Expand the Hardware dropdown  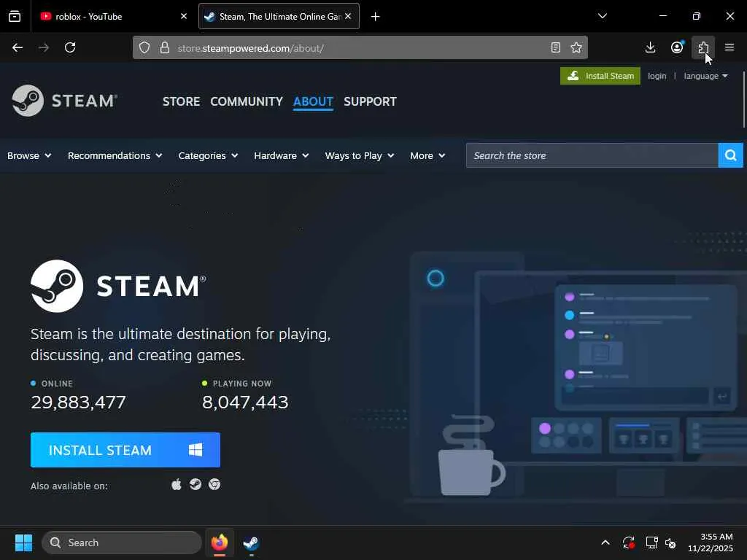(x=281, y=156)
